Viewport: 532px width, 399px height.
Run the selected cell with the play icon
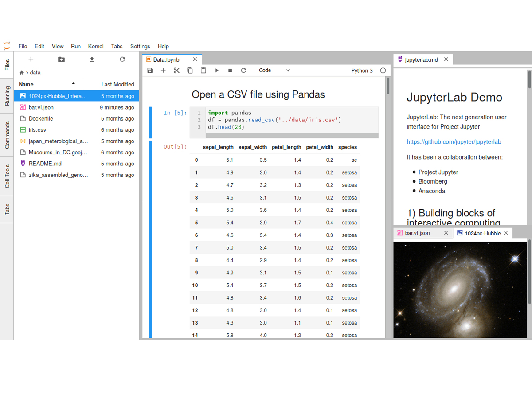[217, 70]
